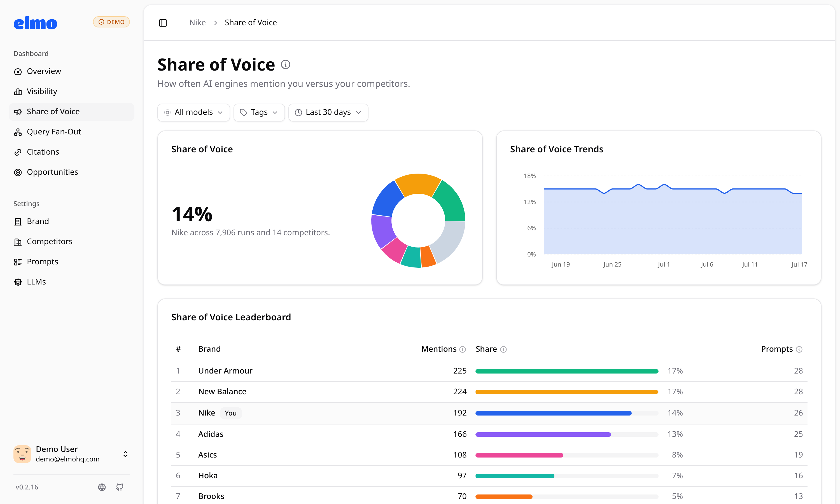Open the Last 30 days date dropdown
The width and height of the screenshot is (840, 504).
click(x=328, y=112)
